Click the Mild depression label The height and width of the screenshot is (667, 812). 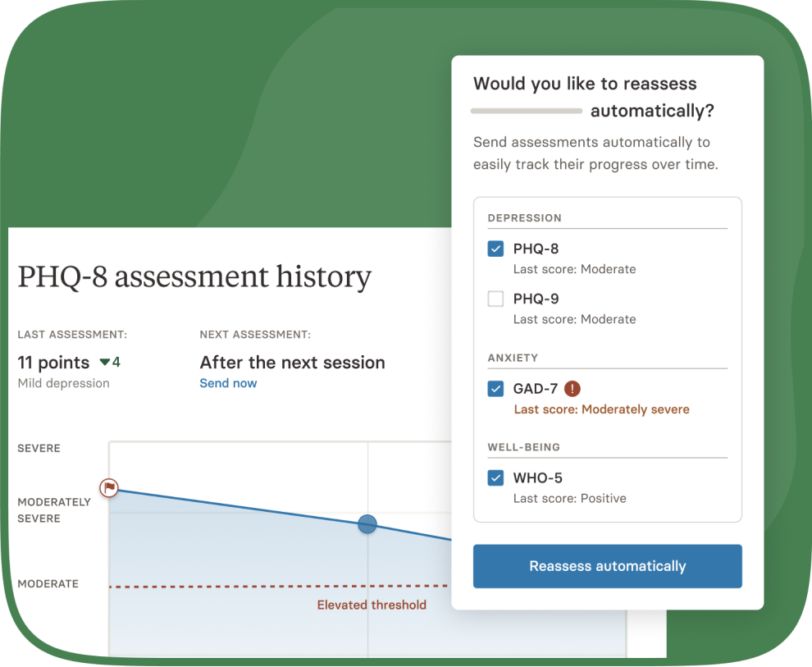[x=63, y=383]
